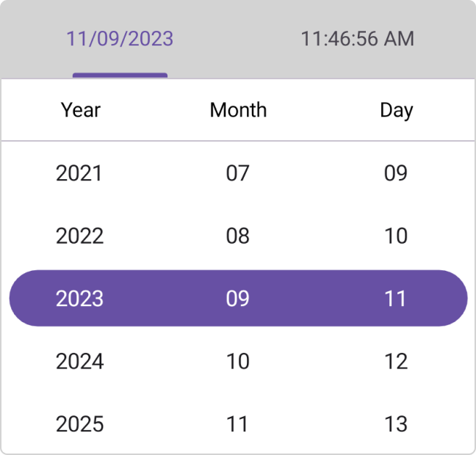Switch to the 11/09/2023 date tab
This screenshot has width=476, height=455.
pyautogui.click(x=120, y=39)
